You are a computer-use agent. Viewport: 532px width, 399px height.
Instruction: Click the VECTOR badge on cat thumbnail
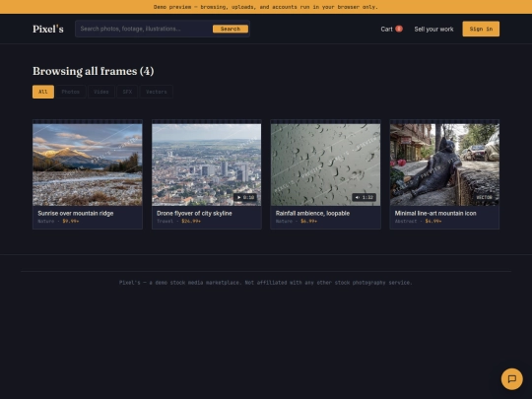(484, 197)
